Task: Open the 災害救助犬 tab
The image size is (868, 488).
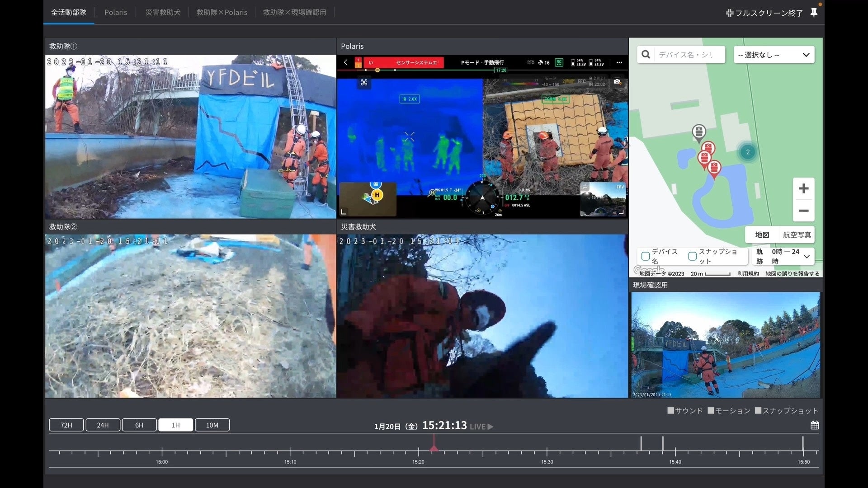Action: pyautogui.click(x=163, y=12)
